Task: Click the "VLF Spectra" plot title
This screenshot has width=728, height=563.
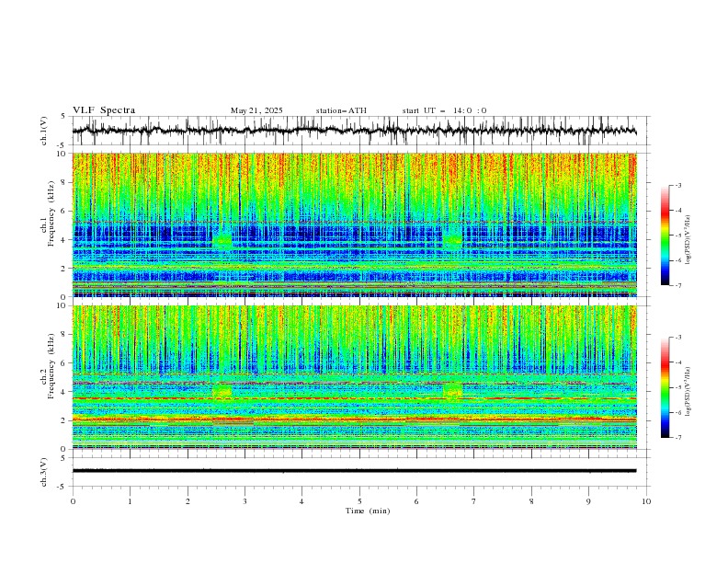Action: (x=104, y=110)
